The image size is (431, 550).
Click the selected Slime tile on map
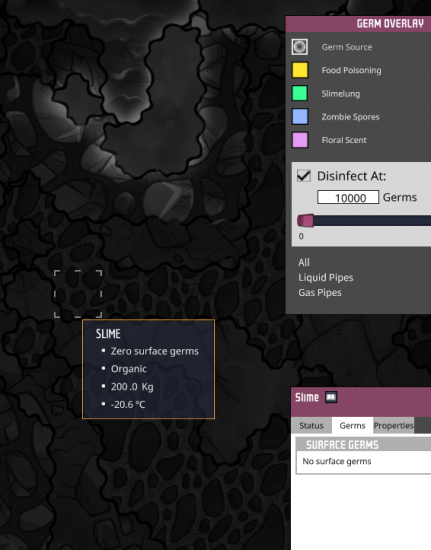(x=78, y=294)
